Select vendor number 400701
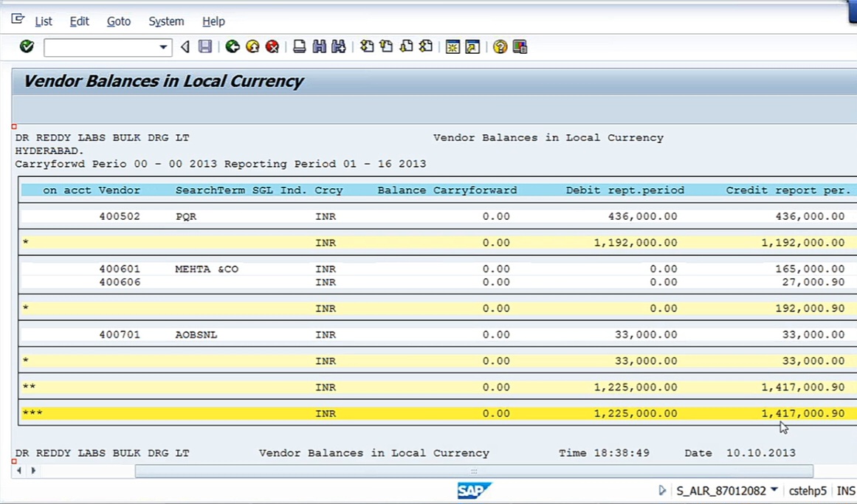 tap(120, 334)
